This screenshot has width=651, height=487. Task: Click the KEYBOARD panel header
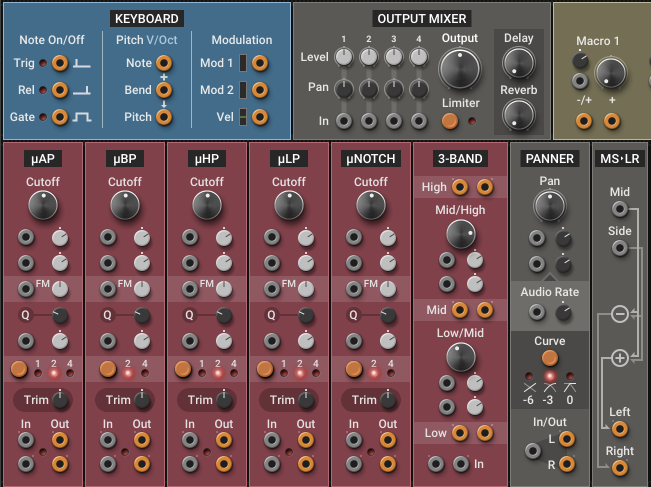tap(147, 18)
